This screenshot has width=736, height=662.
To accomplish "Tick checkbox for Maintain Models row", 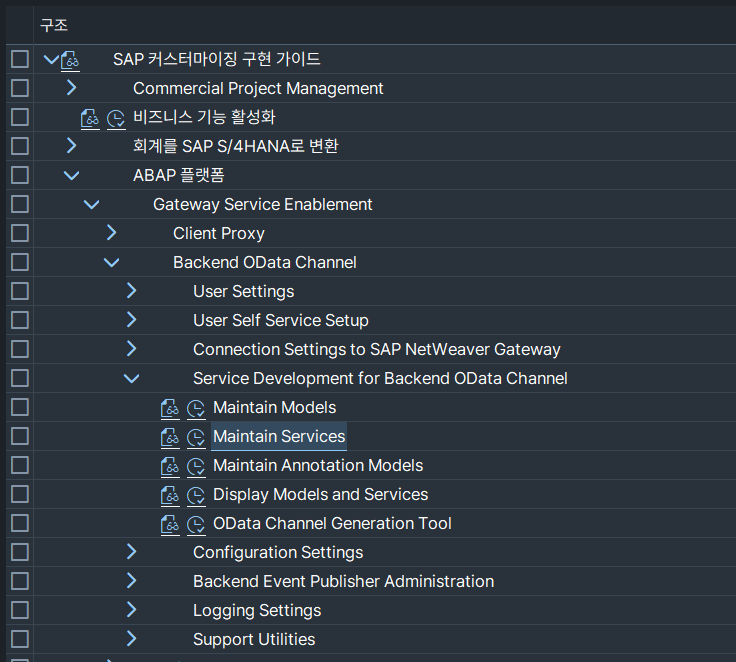I will click(x=20, y=407).
